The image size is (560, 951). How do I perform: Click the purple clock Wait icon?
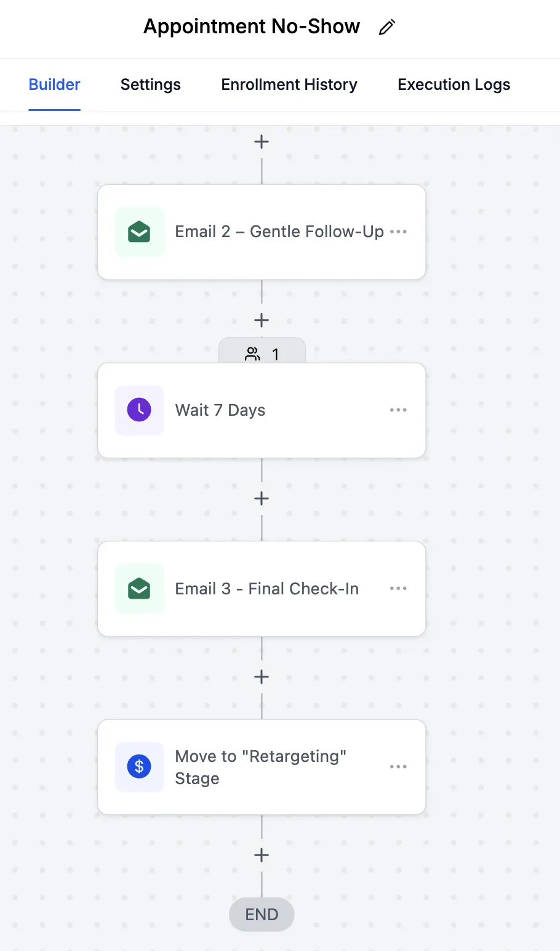[139, 410]
